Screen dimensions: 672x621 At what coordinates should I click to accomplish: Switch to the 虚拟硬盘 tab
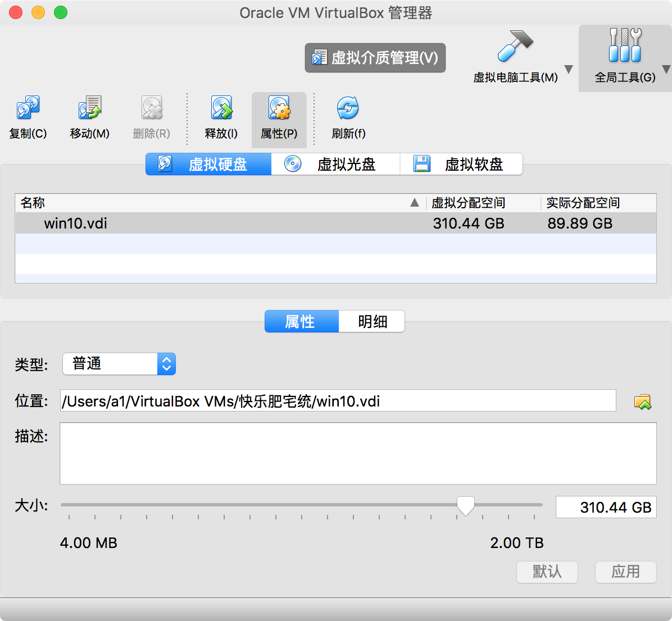point(208,164)
